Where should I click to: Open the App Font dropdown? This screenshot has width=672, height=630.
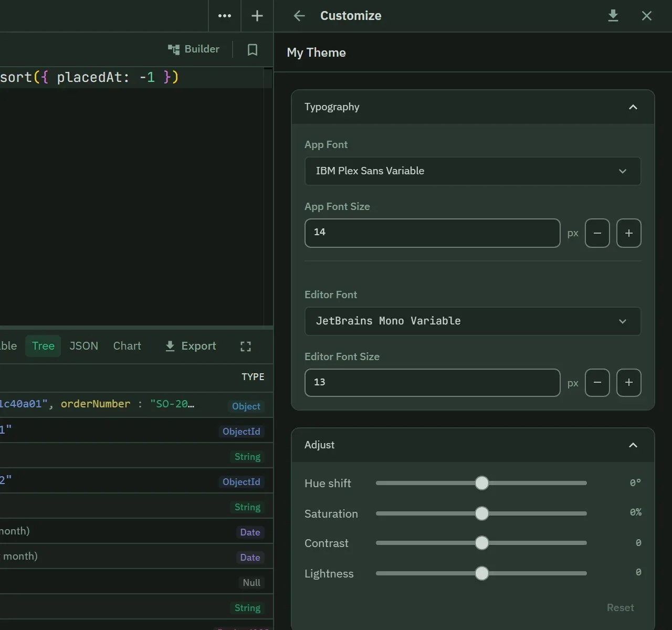pyautogui.click(x=472, y=171)
